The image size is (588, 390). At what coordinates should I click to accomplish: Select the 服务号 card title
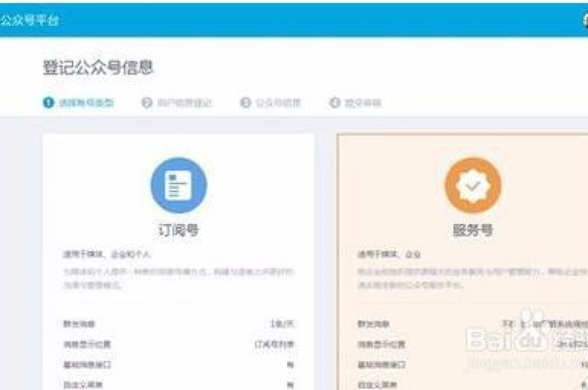click(x=473, y=230)
